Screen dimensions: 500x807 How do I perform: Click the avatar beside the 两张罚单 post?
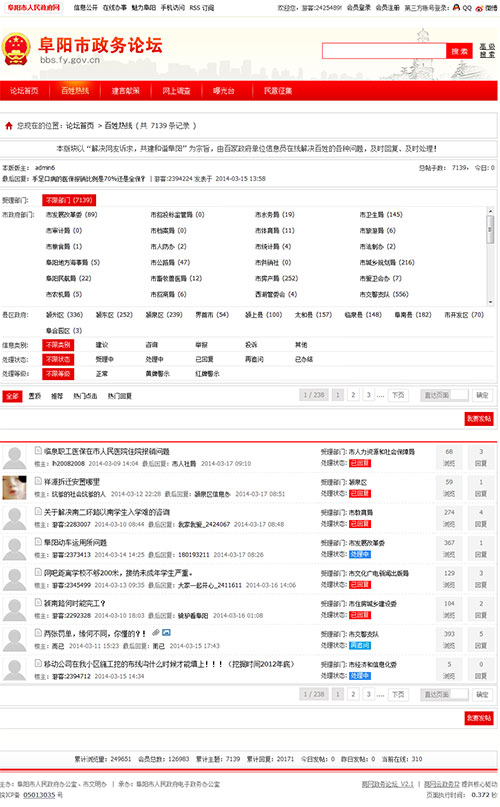coord(14,640)
